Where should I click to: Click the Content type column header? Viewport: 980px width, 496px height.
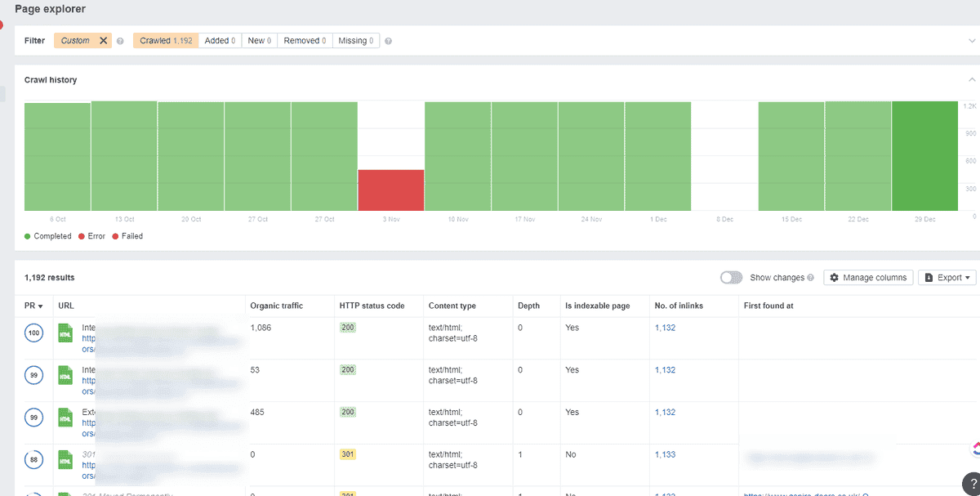click(452, 306)
